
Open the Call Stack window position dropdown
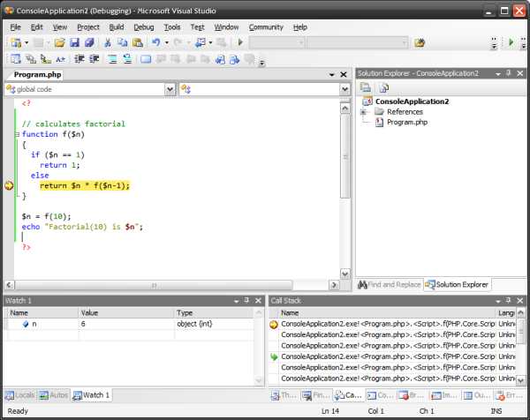pyautogui.click(x=498, y=301)
